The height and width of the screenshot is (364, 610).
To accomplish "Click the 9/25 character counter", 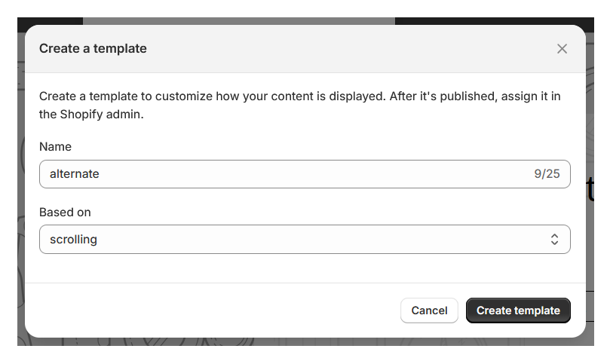I will [x=547, y=174].
